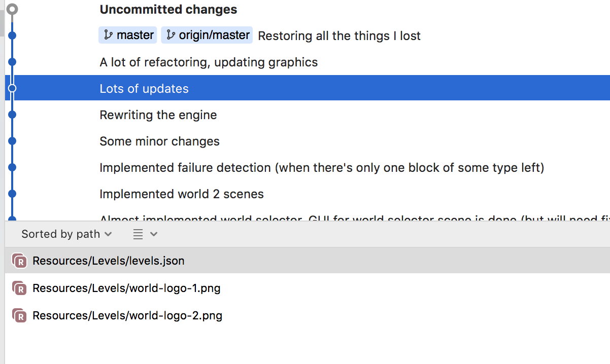Select commit Restoring all the things I lost
610x364 pixels.
[x=308, y=35]
